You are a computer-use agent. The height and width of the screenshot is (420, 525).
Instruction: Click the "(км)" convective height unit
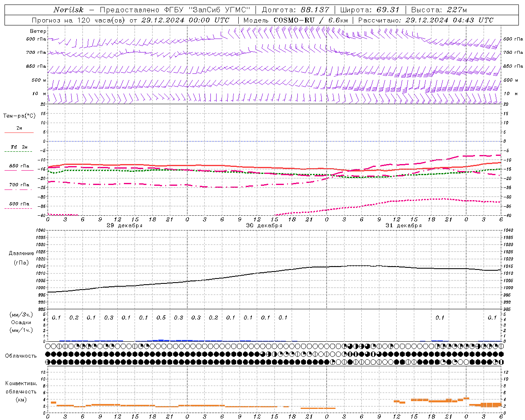[x=21, y=400]
